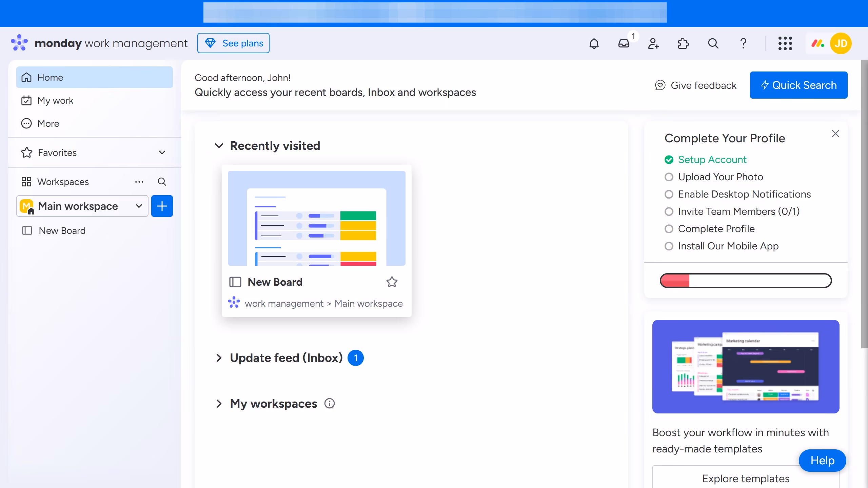The image size is (868, 488).
Task: Favorite New Board with the star icon
Action: tap(392, 282)
